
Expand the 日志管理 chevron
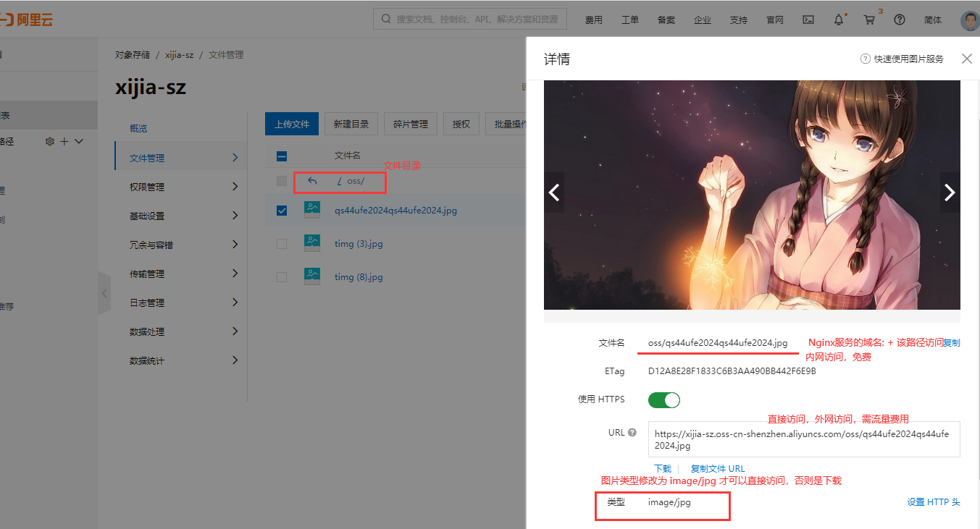click(235, 302)
